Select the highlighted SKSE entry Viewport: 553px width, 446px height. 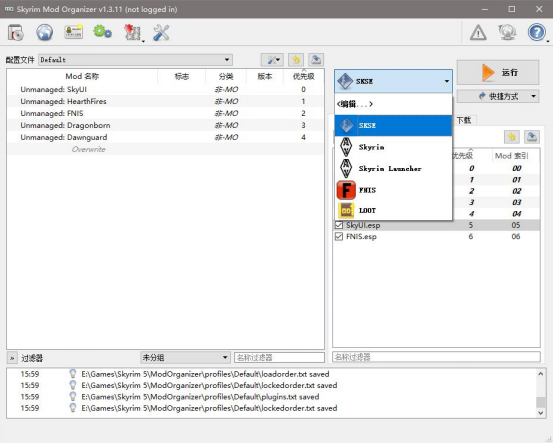pyautogui.click(x=393, y=126)
